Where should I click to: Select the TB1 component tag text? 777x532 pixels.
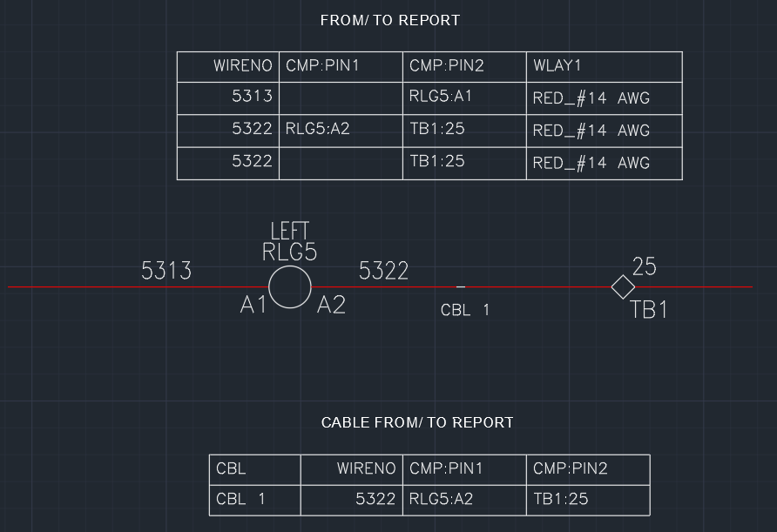click(648, 310)
